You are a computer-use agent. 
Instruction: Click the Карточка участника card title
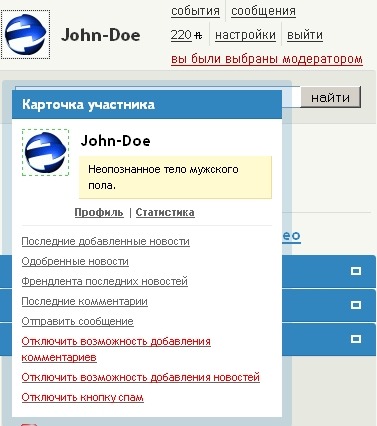pyautogui.click(x=88, y=105)
